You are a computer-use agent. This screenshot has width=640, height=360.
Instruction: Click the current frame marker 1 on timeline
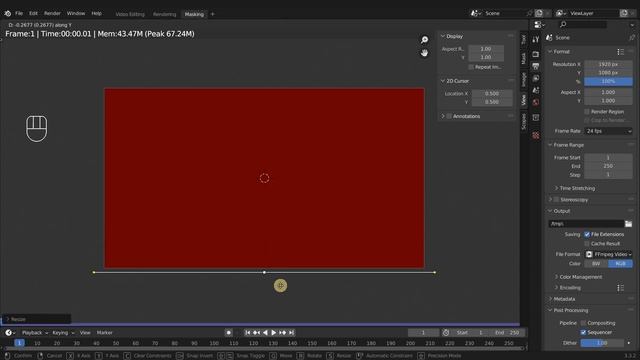pyautogui.click(x=19, y=343)
